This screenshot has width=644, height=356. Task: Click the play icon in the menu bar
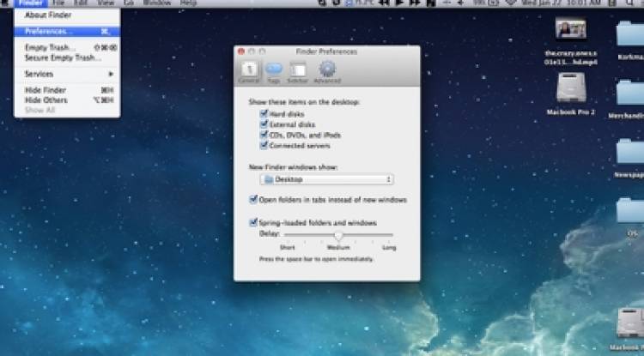(x=398, y=3)
